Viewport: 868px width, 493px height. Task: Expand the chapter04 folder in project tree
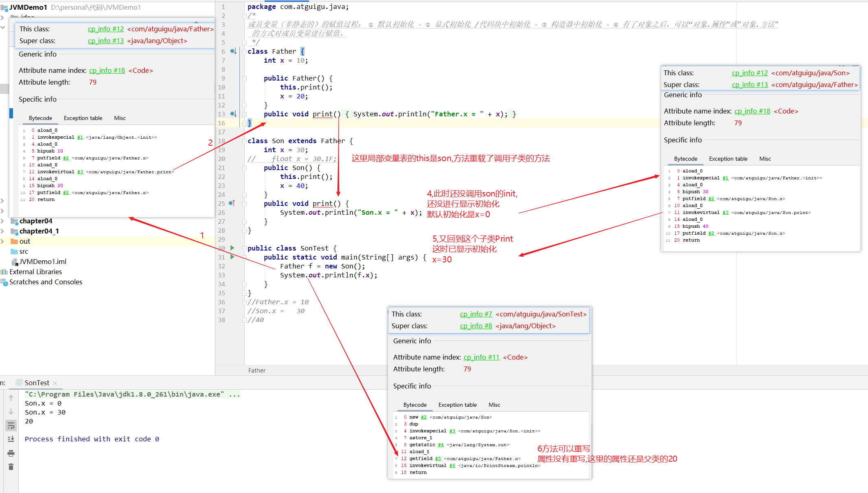pyautogui.click(x=3, y=221)
